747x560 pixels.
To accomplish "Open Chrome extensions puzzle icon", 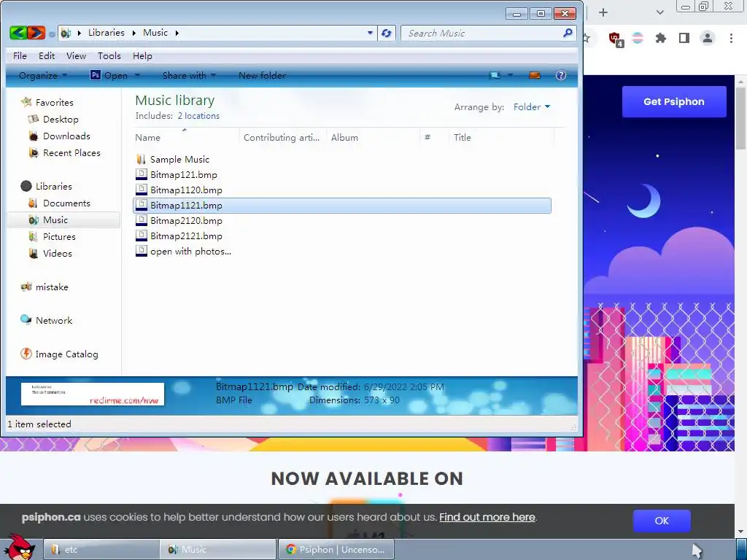I will tap(661, 38).
